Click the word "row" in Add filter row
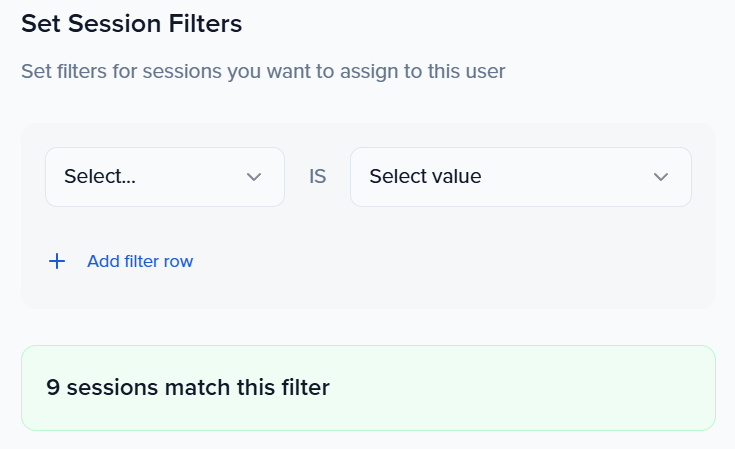 point(179,261)
